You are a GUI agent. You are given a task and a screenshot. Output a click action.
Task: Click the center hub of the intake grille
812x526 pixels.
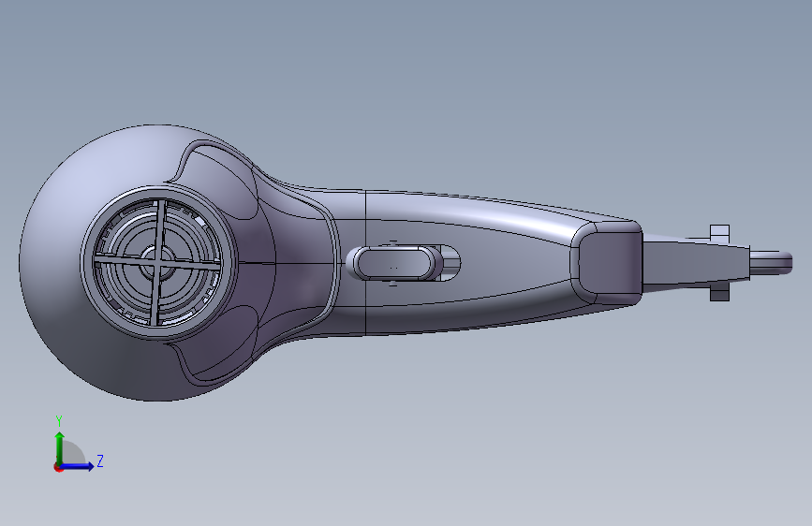tap(158, 262)
